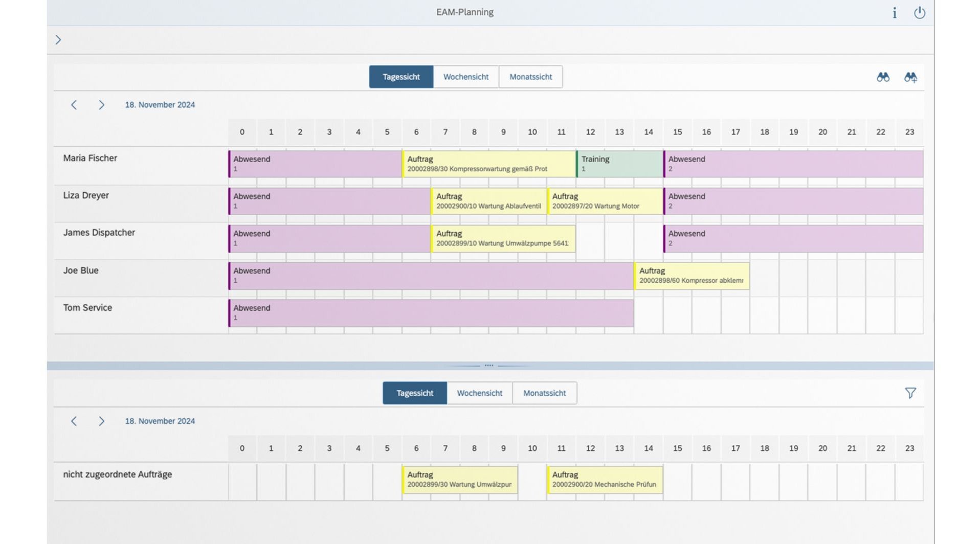Screen dimensions: 980x544
Task: Expand the side panel chevron
Action: 58,40
